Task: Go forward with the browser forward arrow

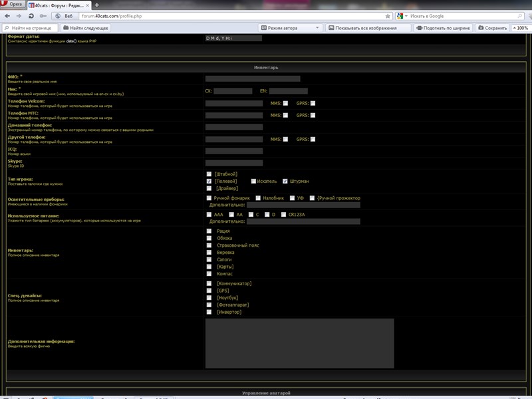Action: [19, 16]
